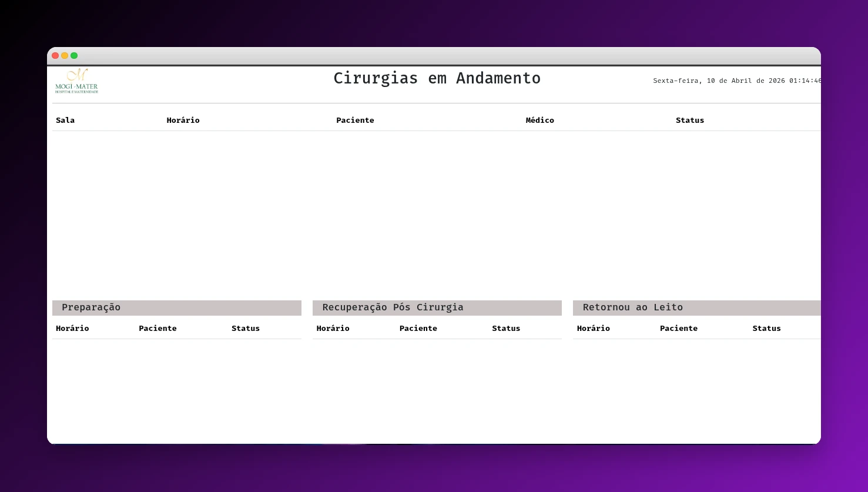Click the 'Horário' header in the main surgeries table
The image size is (868, 492).
pyautogui.click(x=183, y=120)
